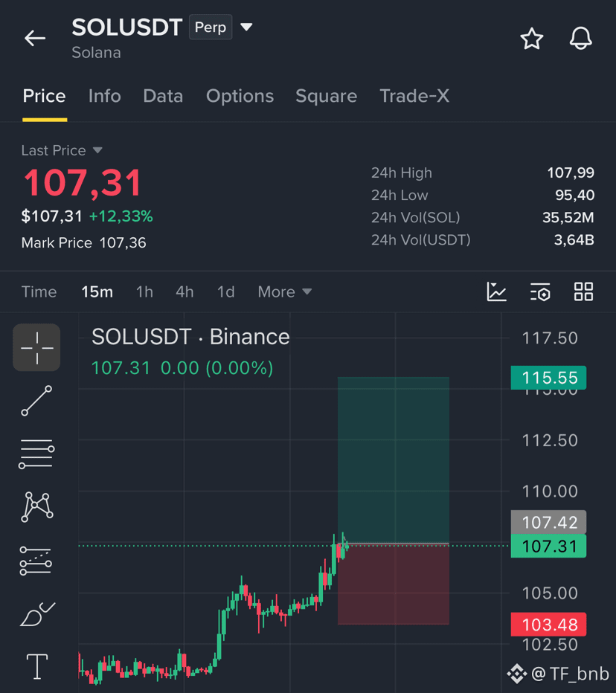This screenshot has width=616, height=693.
Task: Switch to the Trade-X tab
Action: (414, 96)
